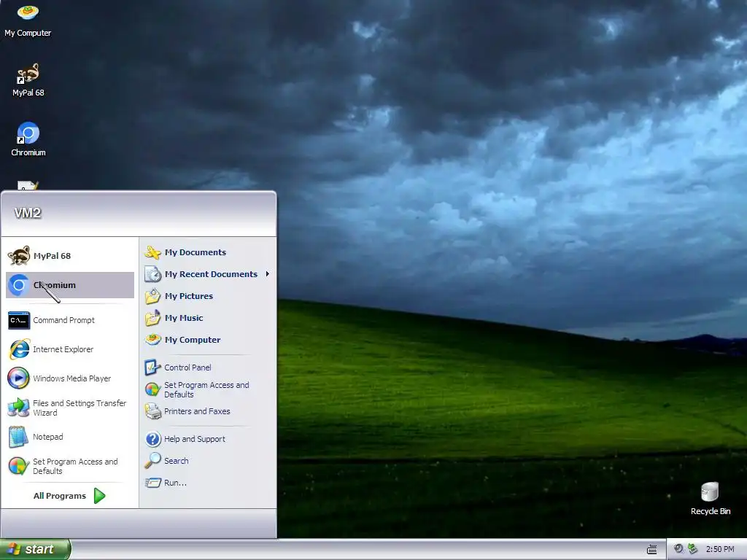Open Command Prompt icon in Start menu
The height and width of the screenshot is (560, 747).
tap(19, 320)
